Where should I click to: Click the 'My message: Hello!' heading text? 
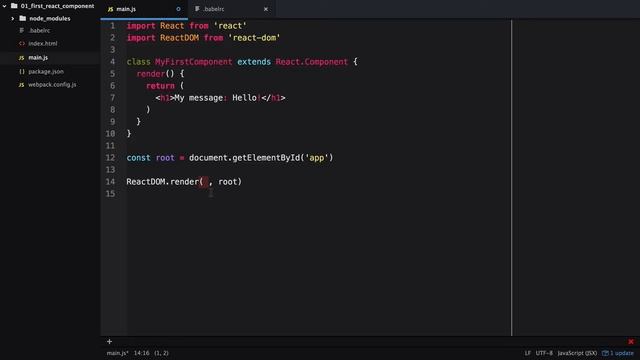click(218, 98)
